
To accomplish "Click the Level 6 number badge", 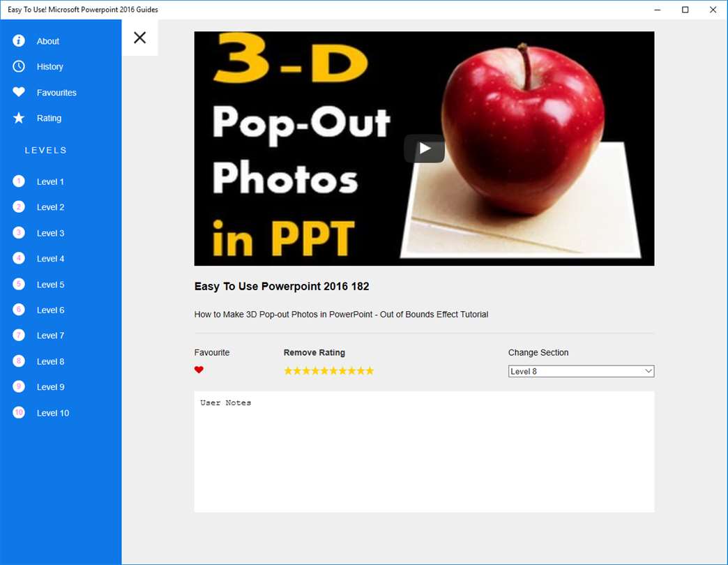I will click(19, 309).
